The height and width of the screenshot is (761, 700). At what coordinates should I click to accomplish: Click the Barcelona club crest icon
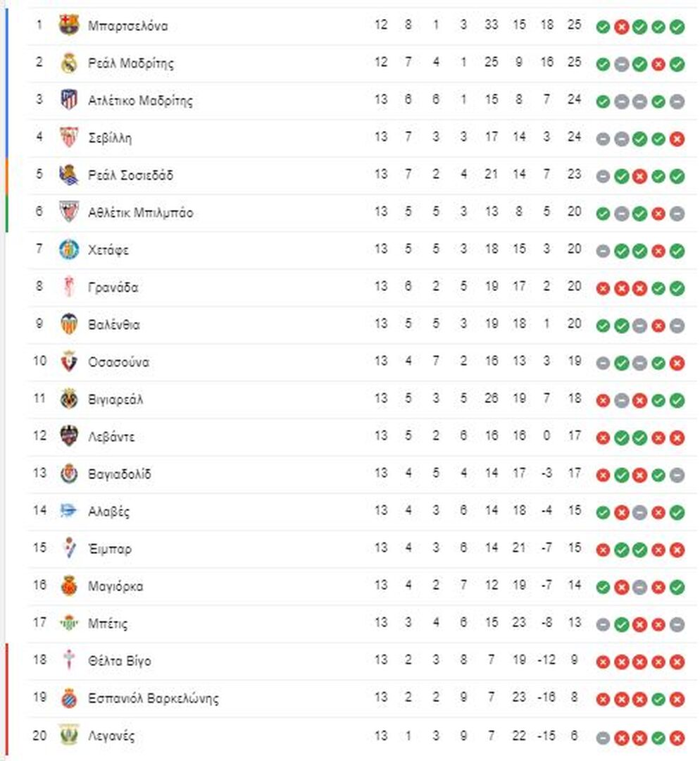[x=68, y=25]
